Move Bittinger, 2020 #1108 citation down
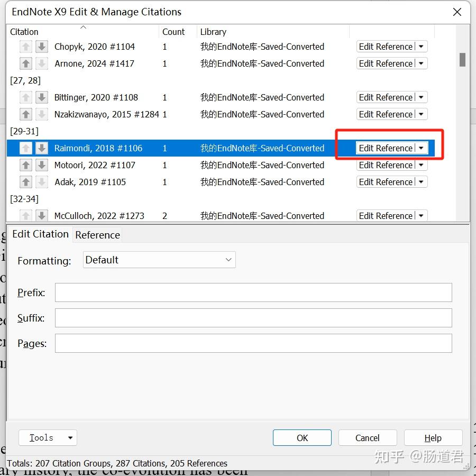 pyautogui.click(x=42, y=97)
